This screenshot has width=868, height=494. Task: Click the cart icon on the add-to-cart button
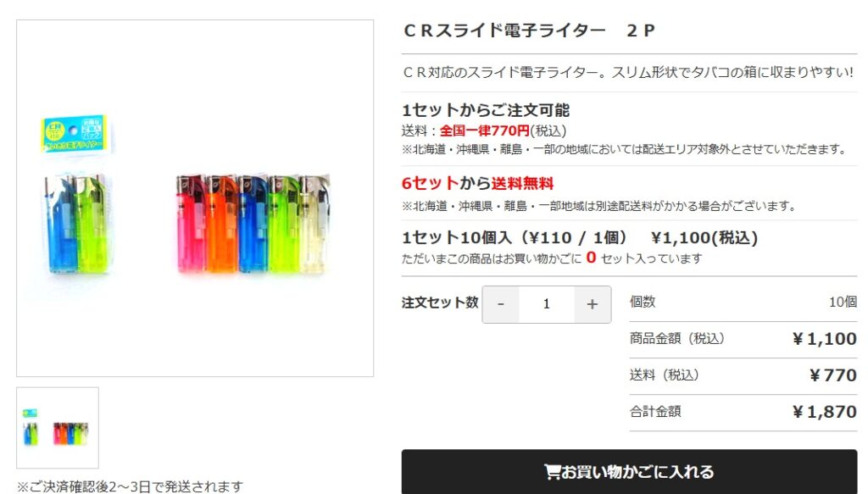click(552, 471)
